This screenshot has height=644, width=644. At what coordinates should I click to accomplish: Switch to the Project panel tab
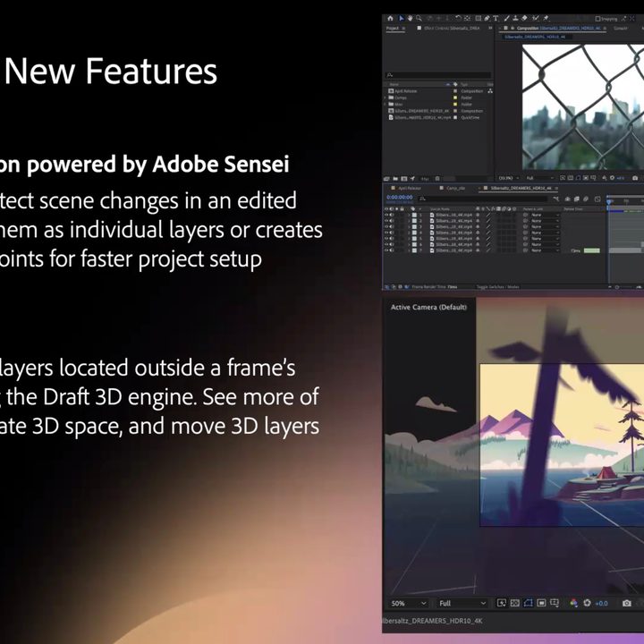pos(393,29)
